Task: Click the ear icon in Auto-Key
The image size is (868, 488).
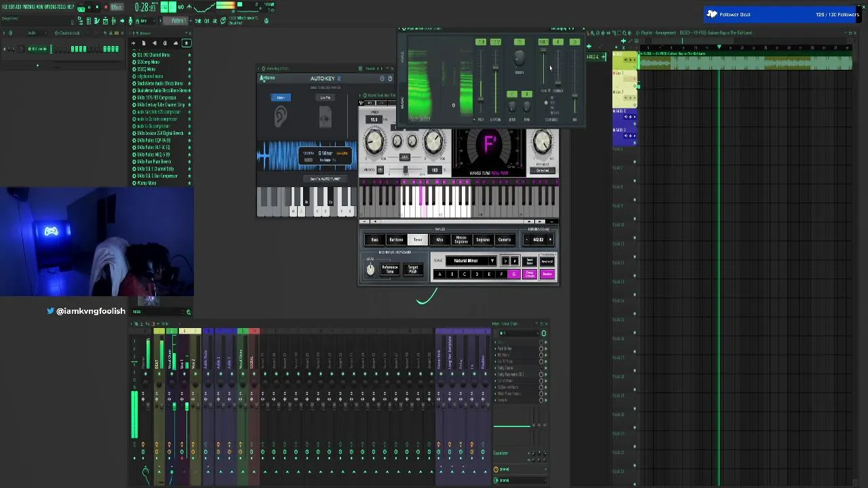Action: coord(281,117)
